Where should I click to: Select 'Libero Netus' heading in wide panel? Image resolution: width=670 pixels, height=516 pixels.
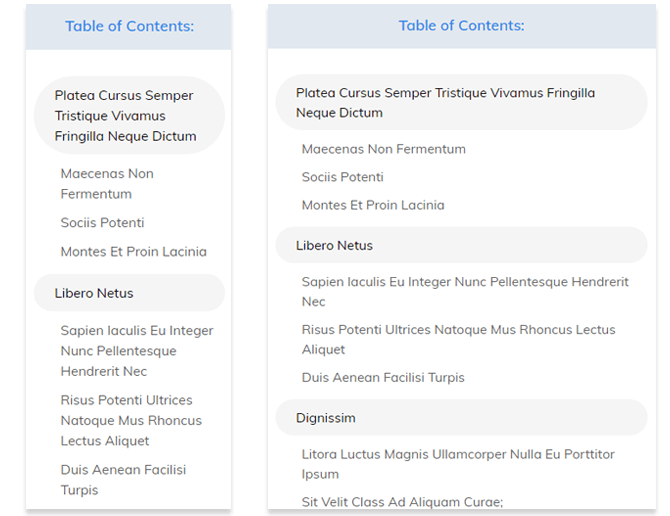(x=334, y=245)
